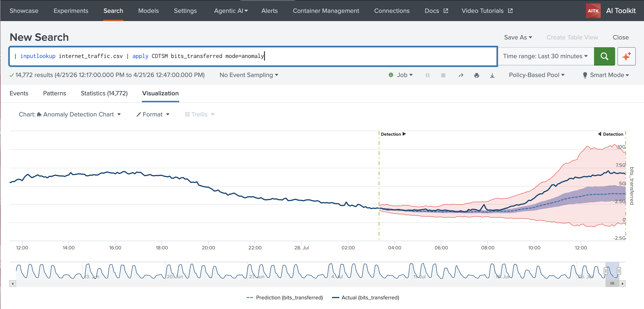Toggle Actual (bits_transferred) legend series
This screenshot has width=644, height=309.
click(365, 298)
